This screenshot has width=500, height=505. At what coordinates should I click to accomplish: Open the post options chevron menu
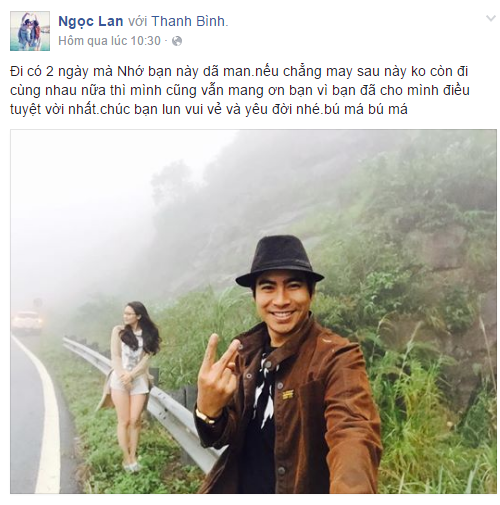pos(491,18)
